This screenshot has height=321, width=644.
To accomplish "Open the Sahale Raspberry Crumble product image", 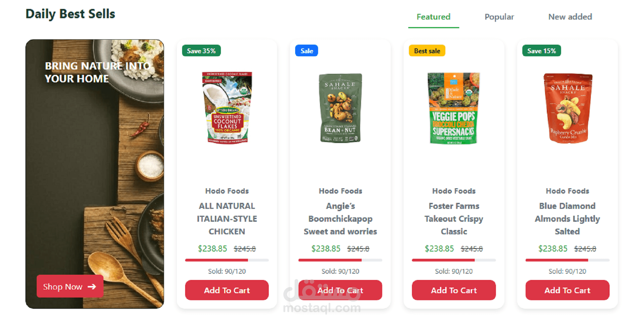I will coord(567,108).
